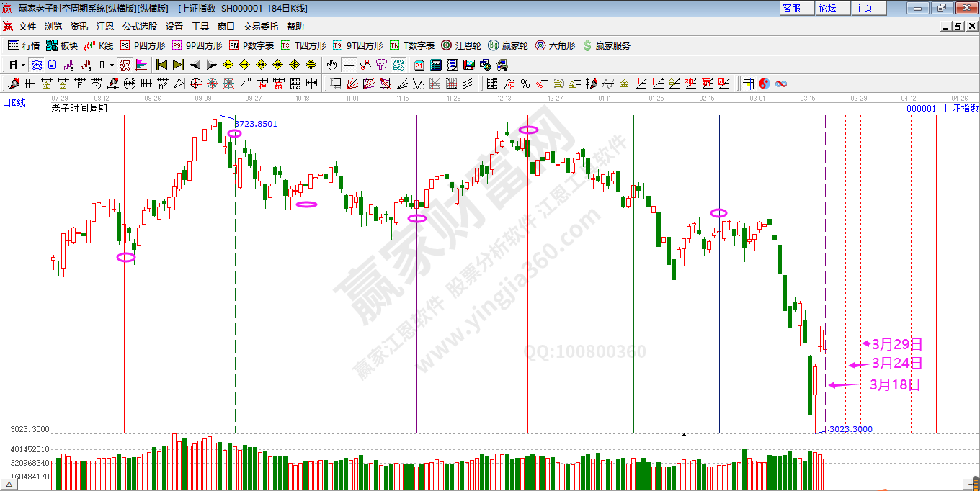Toggle the crosshair cursor button
The width and height of the screenshot is (980, 491).
[349, 65]
